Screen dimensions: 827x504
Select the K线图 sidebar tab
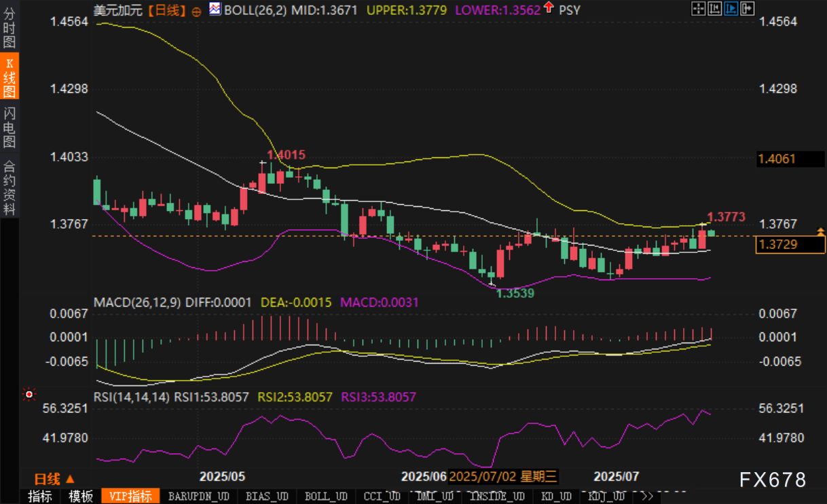(10, 77)
